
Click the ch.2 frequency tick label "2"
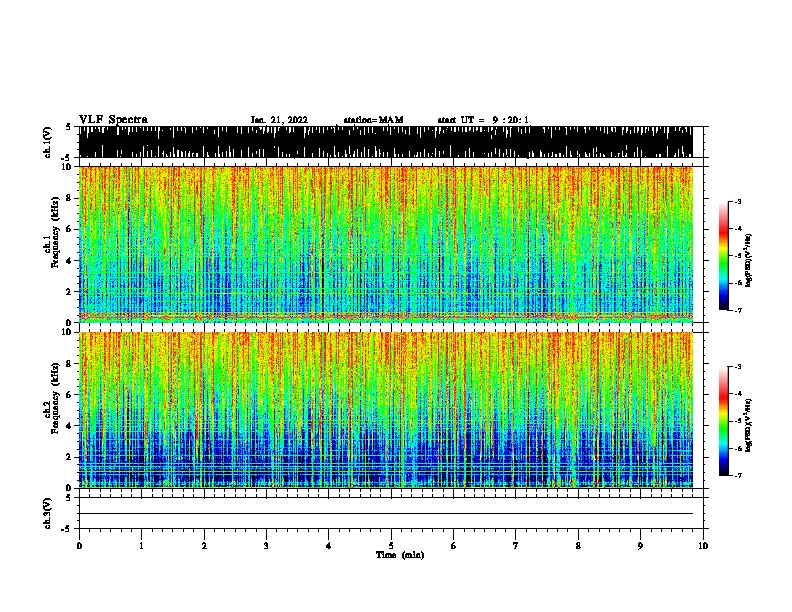pos(68,457)
